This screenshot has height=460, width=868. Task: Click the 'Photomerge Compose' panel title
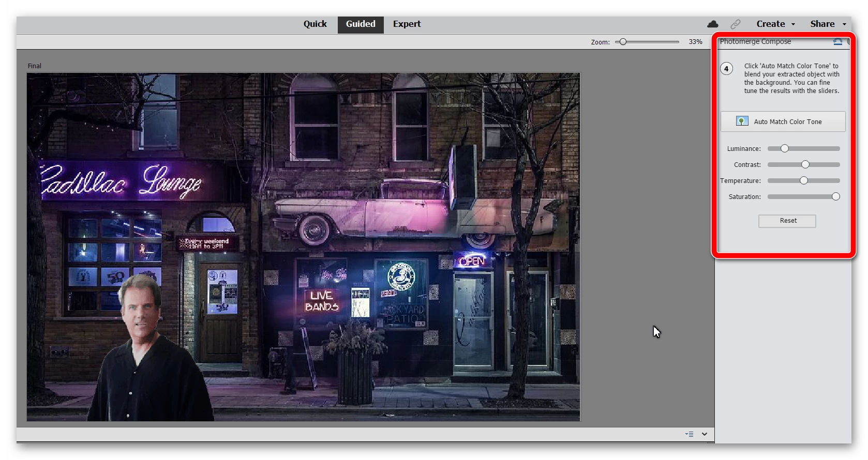click(755, 41)
